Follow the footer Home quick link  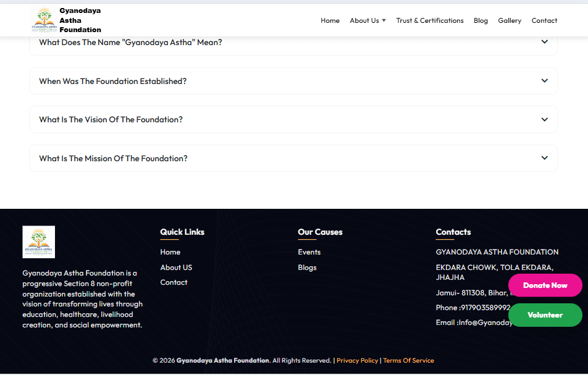170,252
